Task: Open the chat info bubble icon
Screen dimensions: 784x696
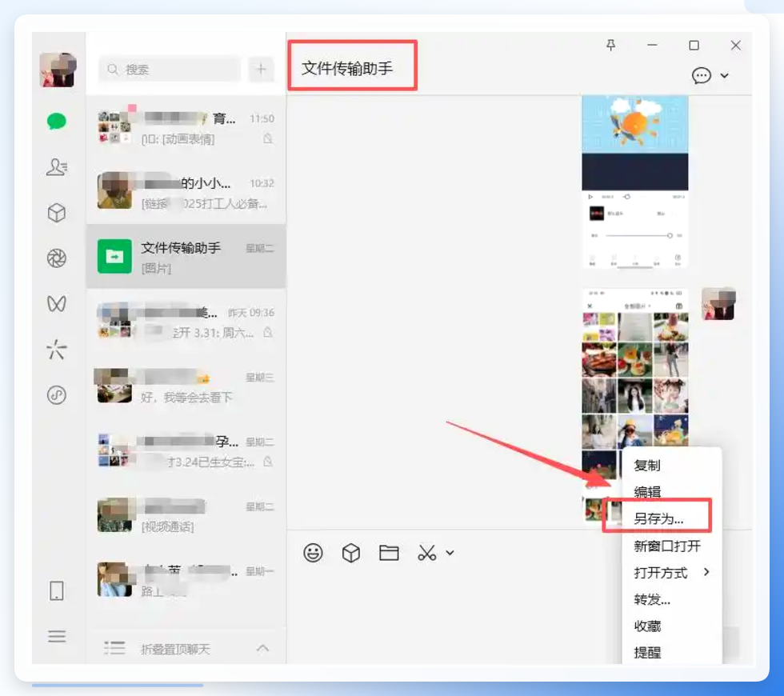Action: [701, 75]
